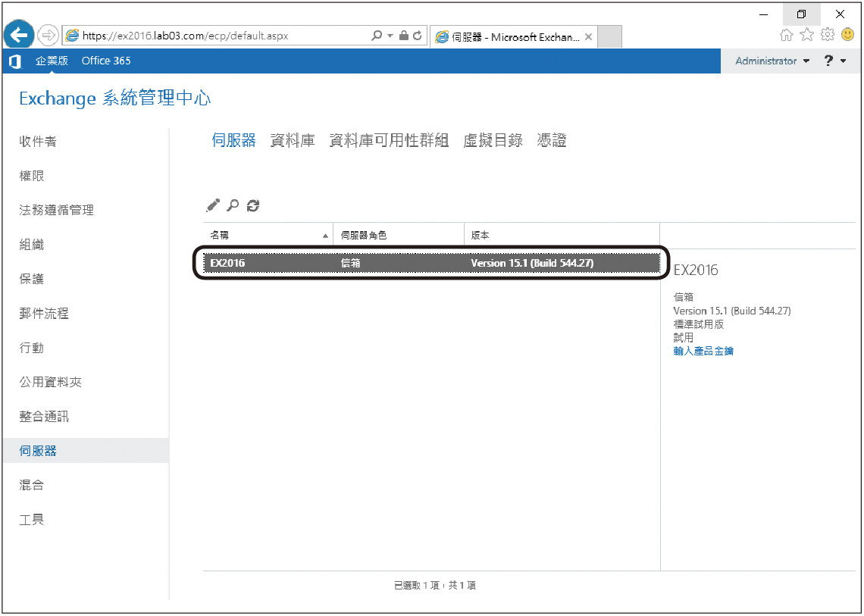Select the 伺服器 tab heading
Screen dimensions: 864x616
coord(233,140)
